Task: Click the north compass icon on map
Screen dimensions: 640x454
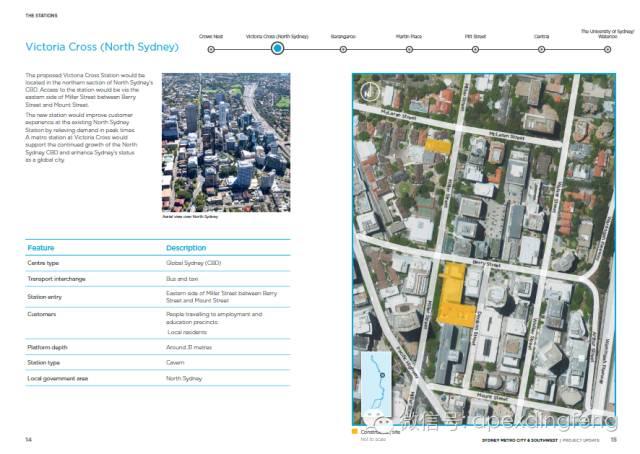Action: [x=370, y=90]
